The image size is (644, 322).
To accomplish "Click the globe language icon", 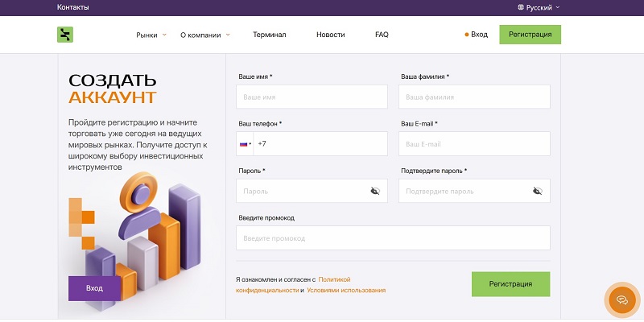I will pyautogui.click(x=520, y=7).
